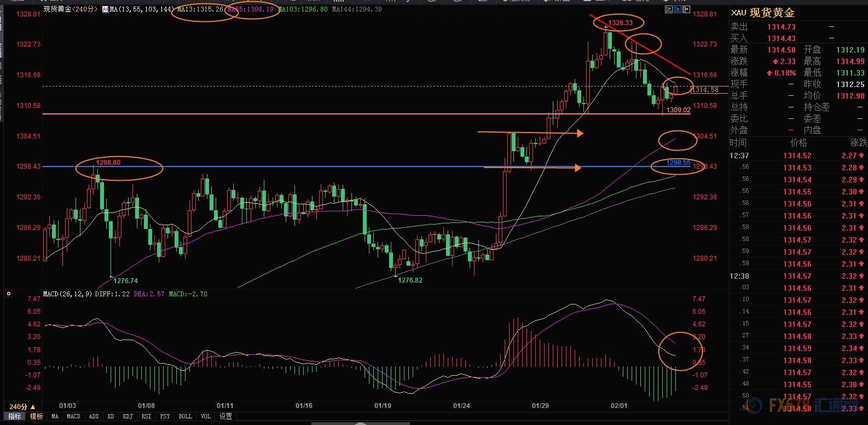This screenshot has height=425, width=868.
Task: Click the MA55:1304.19 value label
Action: (251, 9)
